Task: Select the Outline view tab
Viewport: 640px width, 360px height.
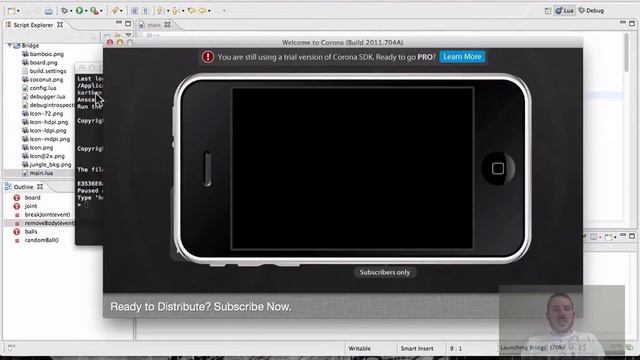Action: click(x=24, y=187)
